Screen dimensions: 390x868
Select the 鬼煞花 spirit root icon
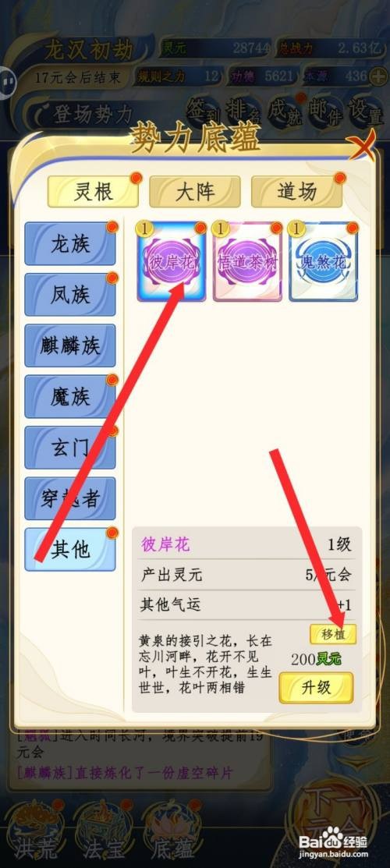324,261
